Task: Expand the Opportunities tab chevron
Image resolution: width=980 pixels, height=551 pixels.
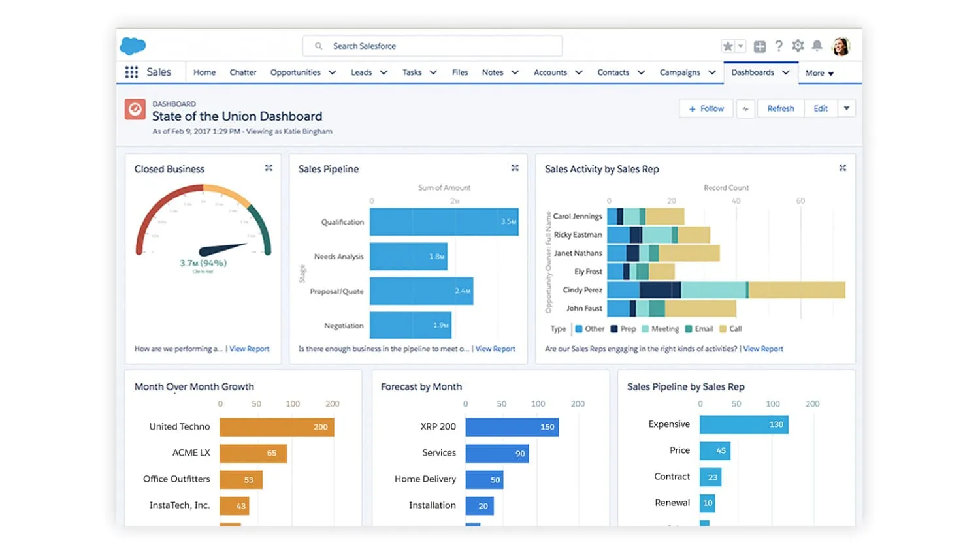Action: (x=333, y=72)
